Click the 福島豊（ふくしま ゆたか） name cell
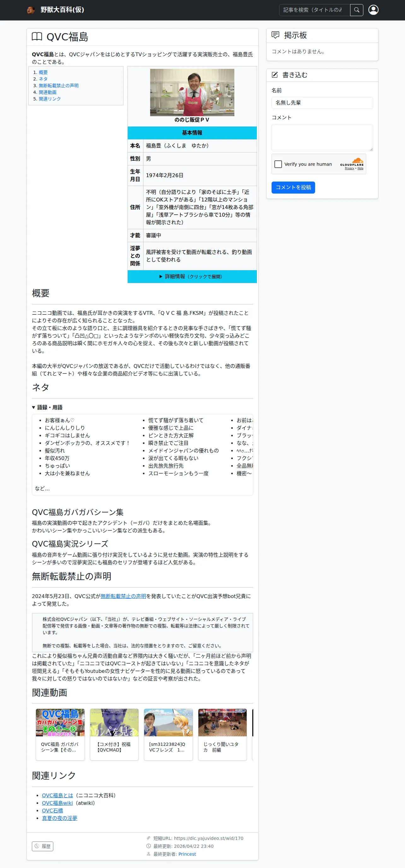This screenshot has height=868, width=405. pyautogui.click(x=200, y=146)
